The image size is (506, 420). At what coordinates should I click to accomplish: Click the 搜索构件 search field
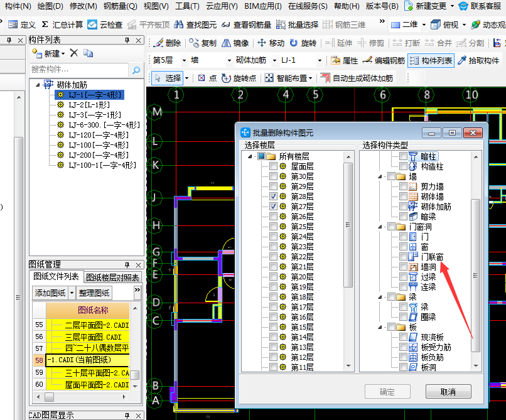(x=79, y=70)
